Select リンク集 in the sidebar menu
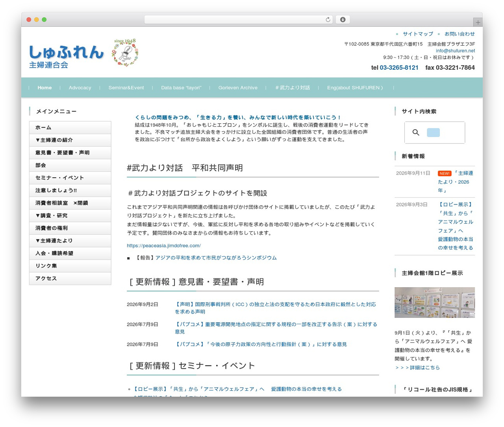Viewport: 504px width, 427px height. tap(70, 266)
